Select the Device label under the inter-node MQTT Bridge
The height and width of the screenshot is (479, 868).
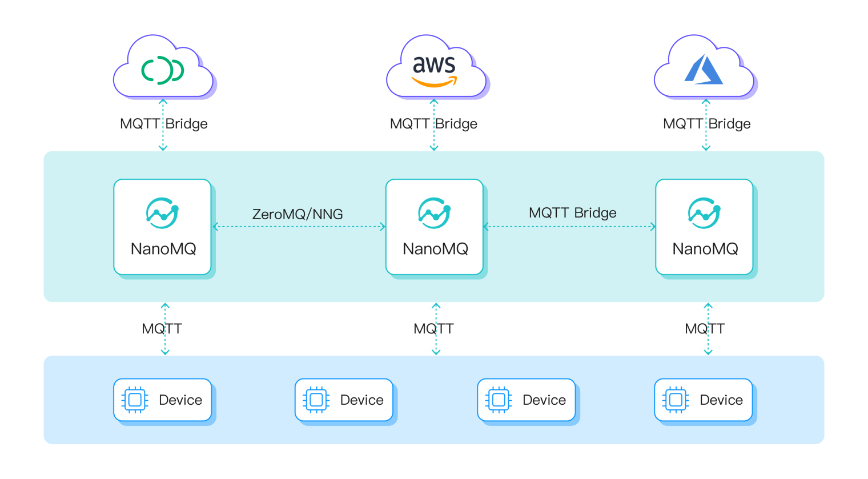coord(544,400)
